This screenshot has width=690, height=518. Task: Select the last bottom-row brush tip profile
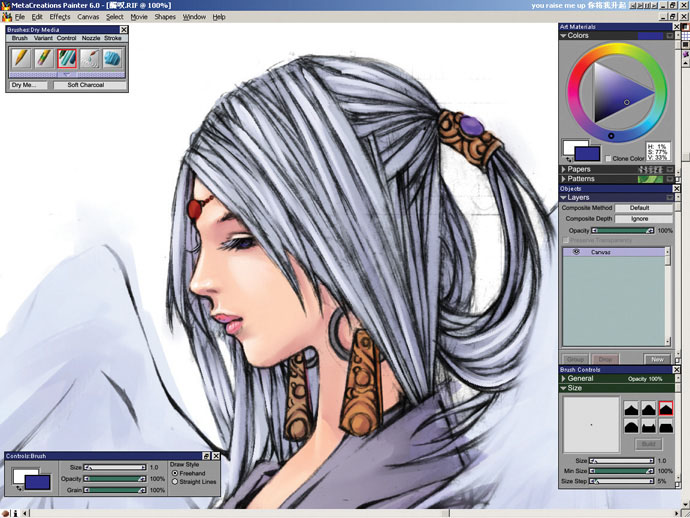(x=666, y=426)
